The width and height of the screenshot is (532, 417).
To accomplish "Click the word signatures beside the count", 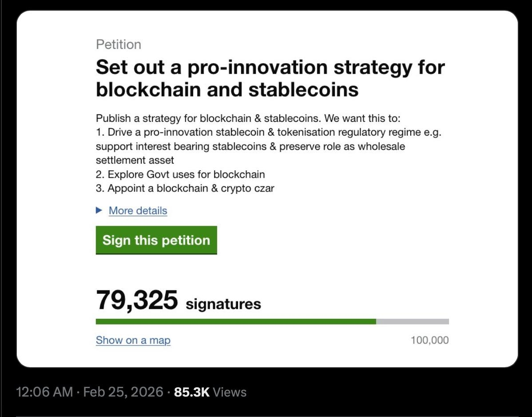I will click(x=223, y=304).
